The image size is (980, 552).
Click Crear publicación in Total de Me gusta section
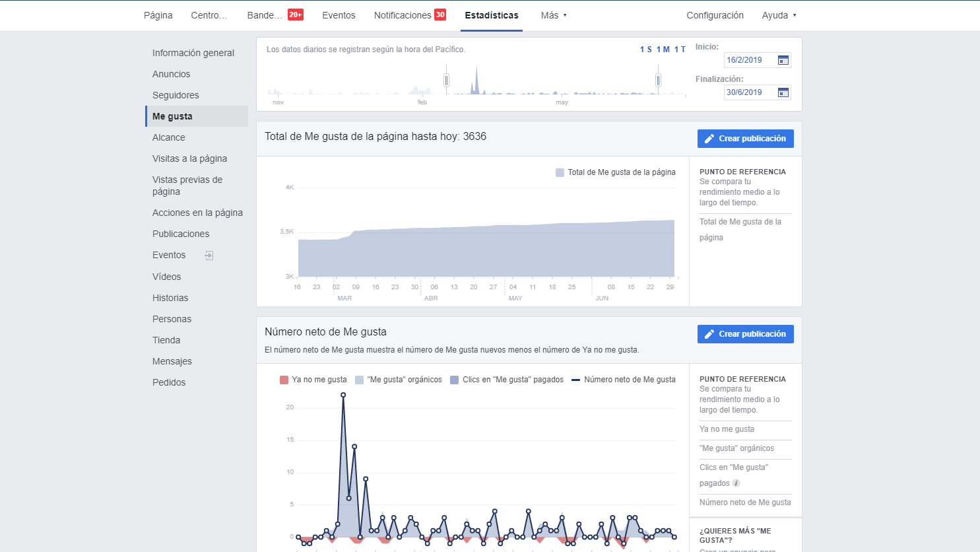pos(746,139)
